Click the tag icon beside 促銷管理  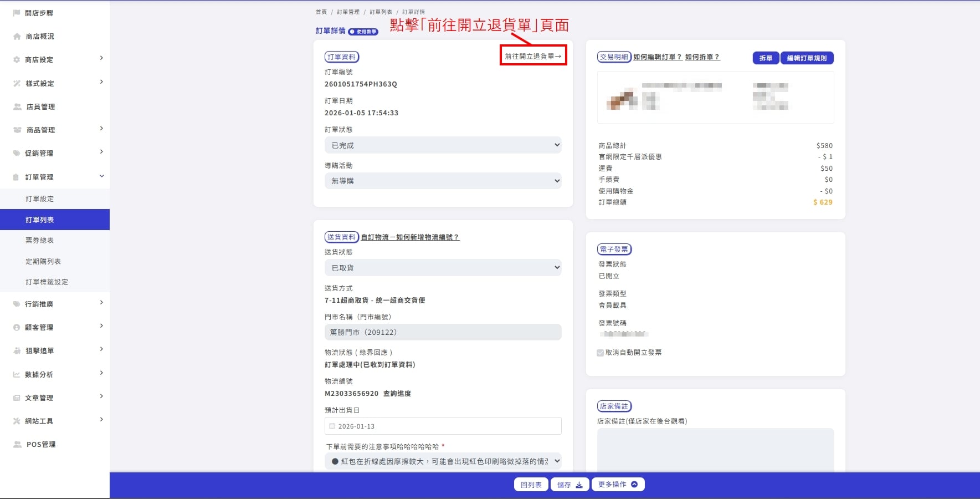point(17,153)
